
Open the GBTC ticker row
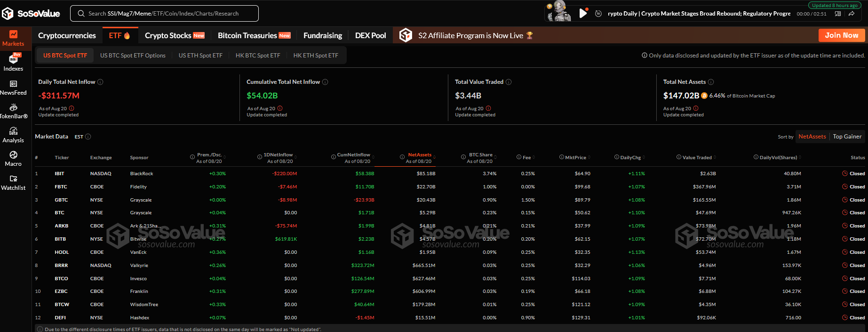pos(450,200)
